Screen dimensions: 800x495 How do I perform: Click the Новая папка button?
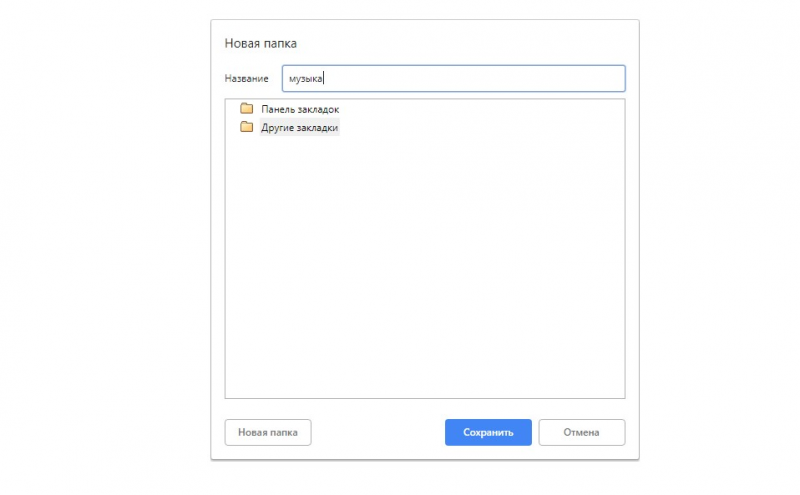[268, 432]
